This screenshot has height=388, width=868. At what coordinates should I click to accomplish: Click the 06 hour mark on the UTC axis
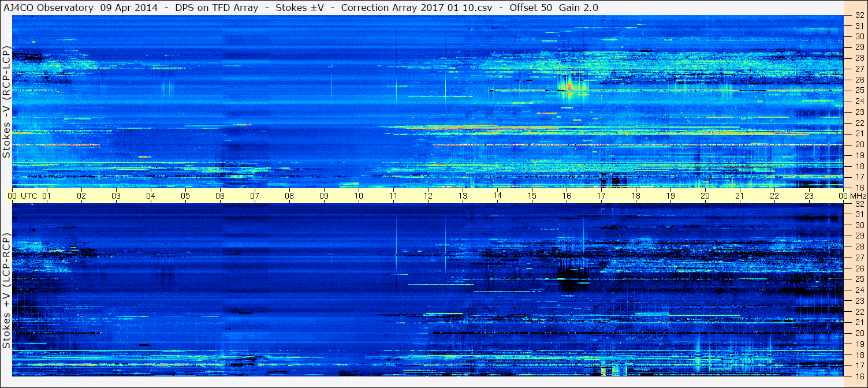pos(220,196)
